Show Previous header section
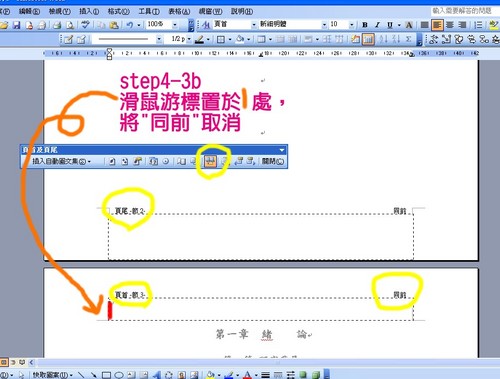The height and width of the screenshot is (379, 500). pos(238,162)
